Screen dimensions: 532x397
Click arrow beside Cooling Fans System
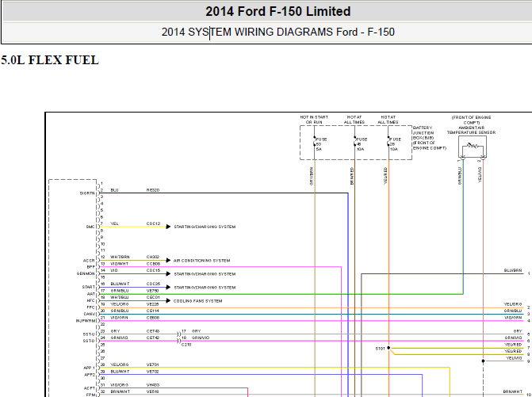[x=168, y=300]
